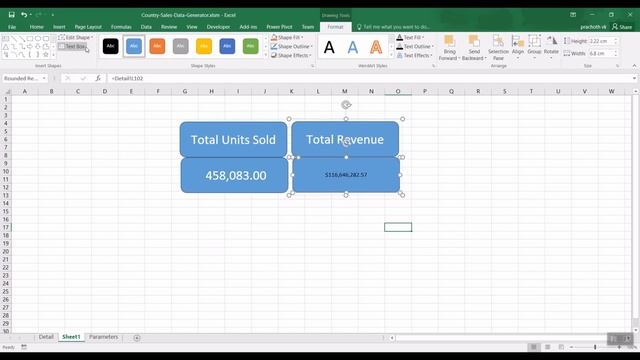640x360 pixels.
Task: Apply yellow shape style preset
Action: (x=204, y=46)
